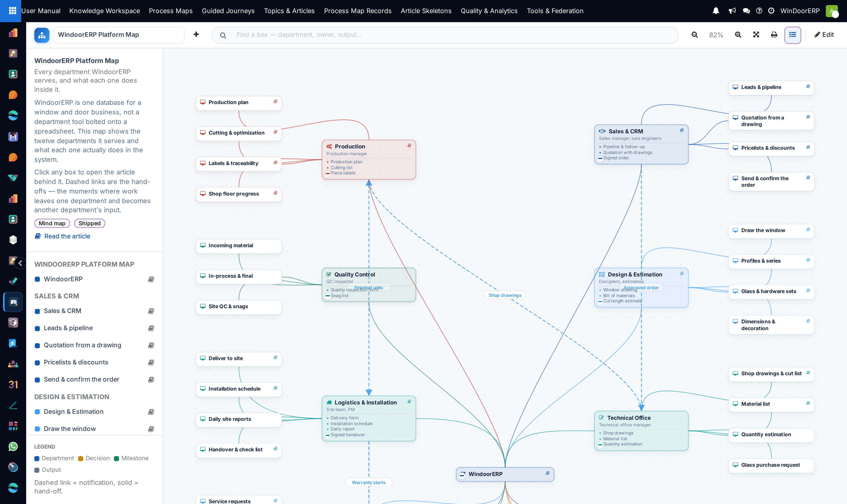Viewport: 847px width, 504px height.
Task: Click the Shipped tag
Action: [x=90, y=223]
